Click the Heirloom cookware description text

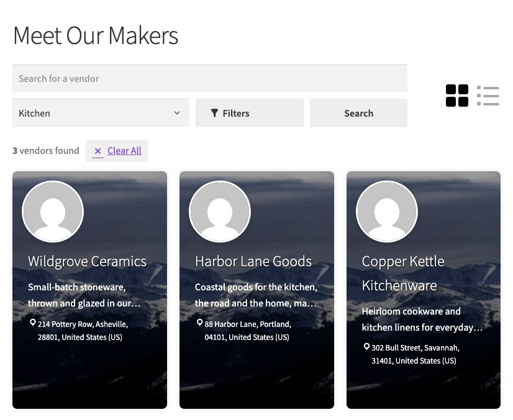tap(422, 319)
